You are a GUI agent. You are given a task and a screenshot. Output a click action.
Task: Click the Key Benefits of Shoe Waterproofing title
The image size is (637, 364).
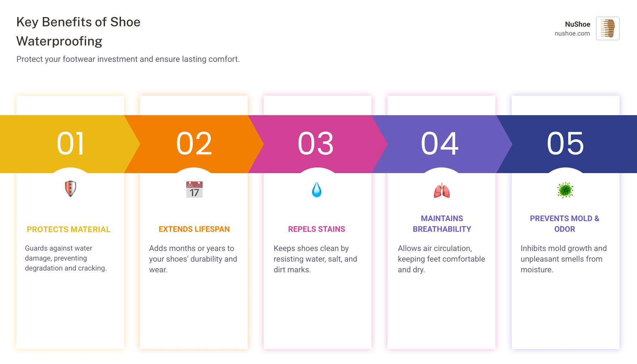pyautogui.click(x=78, y=32)
